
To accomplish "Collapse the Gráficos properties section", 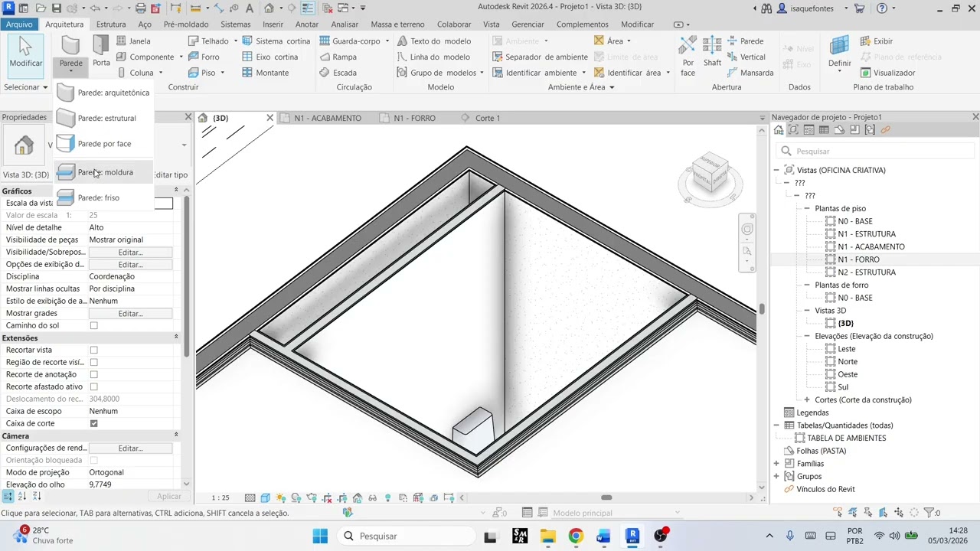I will 176,190.
